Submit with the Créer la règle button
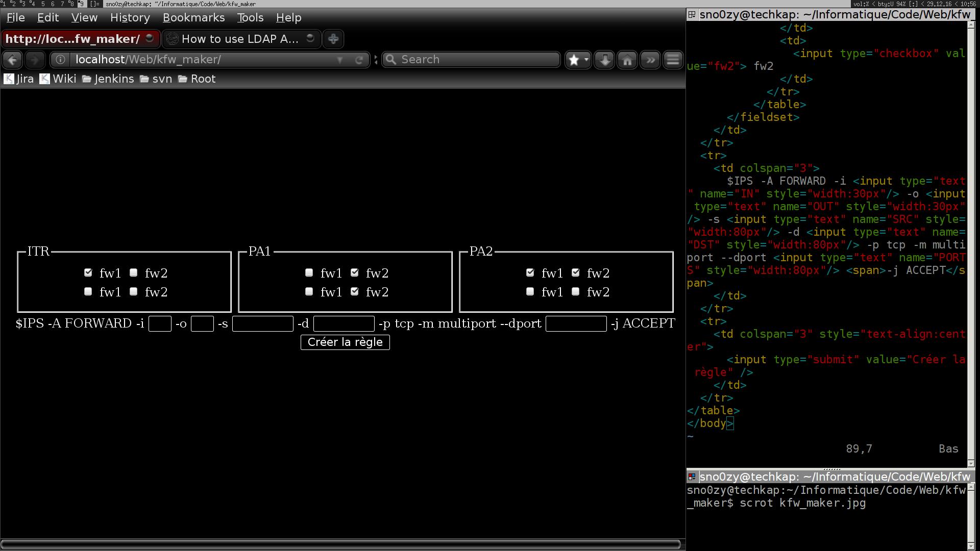980x551 pixels. point(345,342)
